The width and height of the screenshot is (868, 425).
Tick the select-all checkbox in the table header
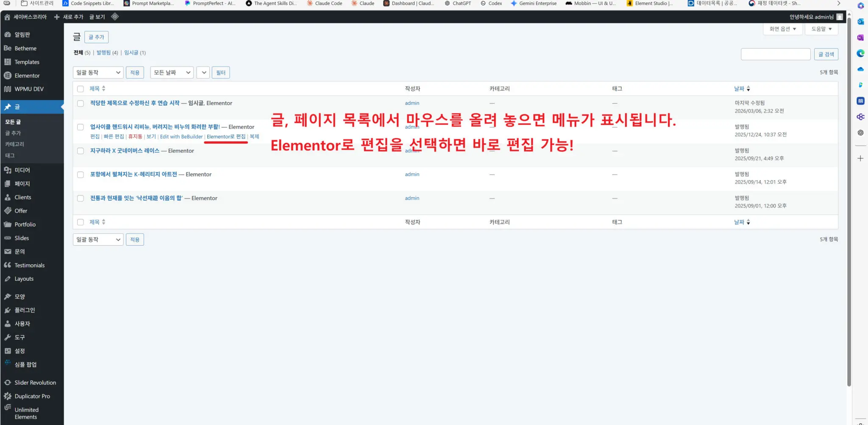tap(81, 89)
